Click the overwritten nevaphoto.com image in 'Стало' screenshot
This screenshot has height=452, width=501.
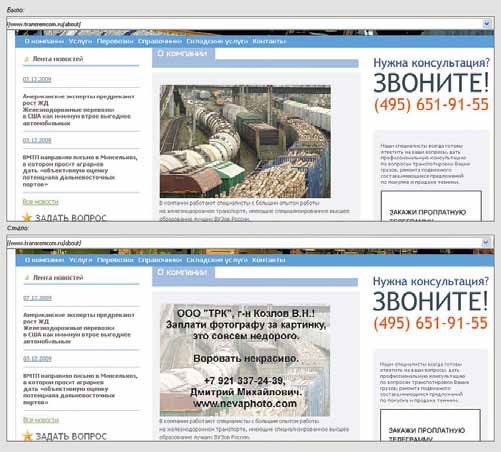pyautogui.click(x=245, y=360)
